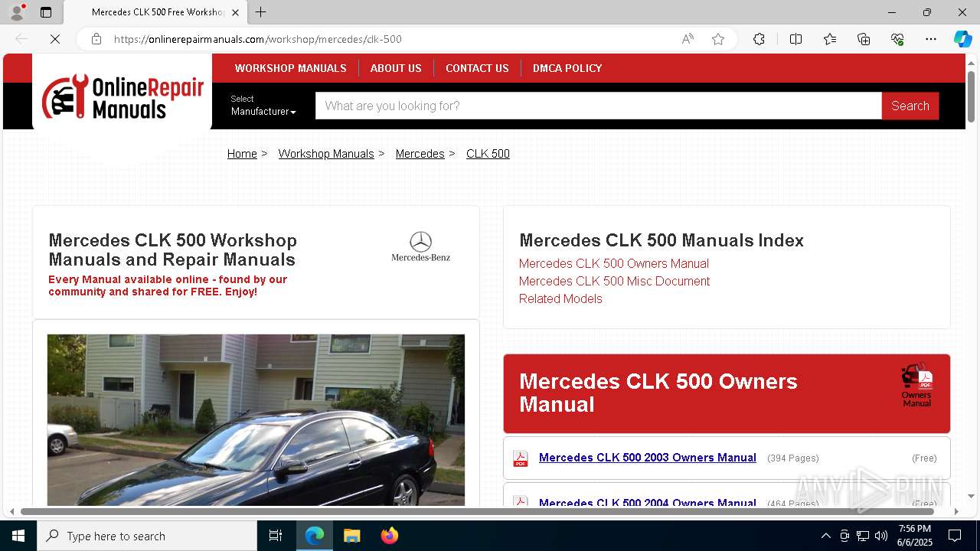The width and height of the screenshot is (980, 551).
Task: Click the Online Repair Manuals logo
Action: pos(122,96)
